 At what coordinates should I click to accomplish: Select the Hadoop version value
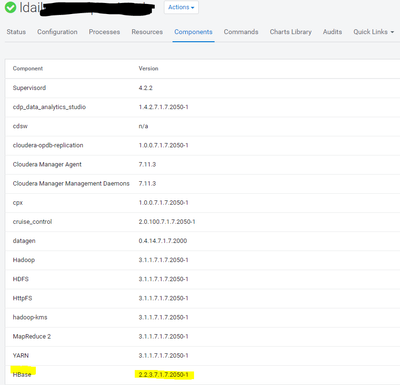point(163,260)
